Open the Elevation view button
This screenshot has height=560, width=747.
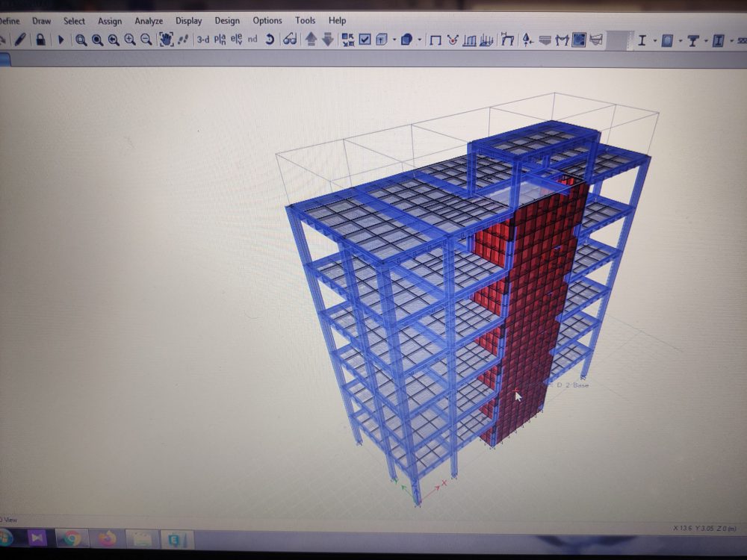236,40
